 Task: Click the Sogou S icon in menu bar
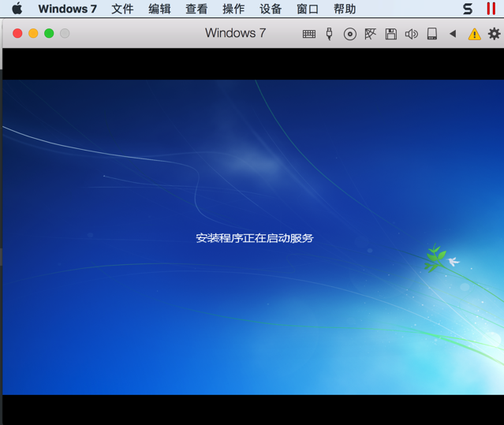click(468, 9)
